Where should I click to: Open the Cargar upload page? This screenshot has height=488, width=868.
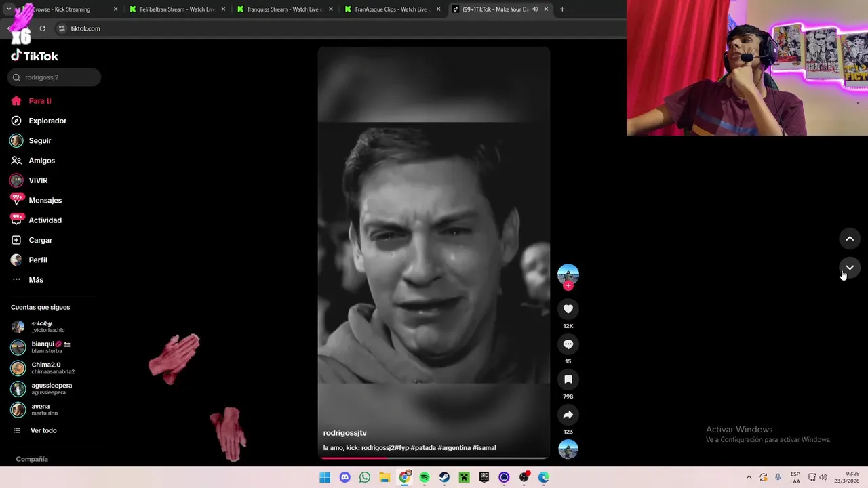[32, 240]
